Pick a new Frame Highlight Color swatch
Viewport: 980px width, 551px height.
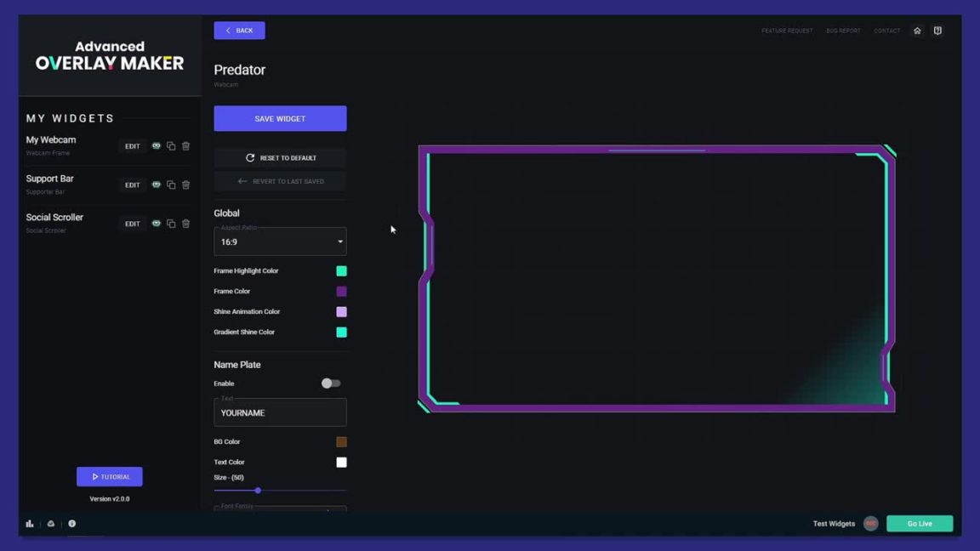[340, 270]
